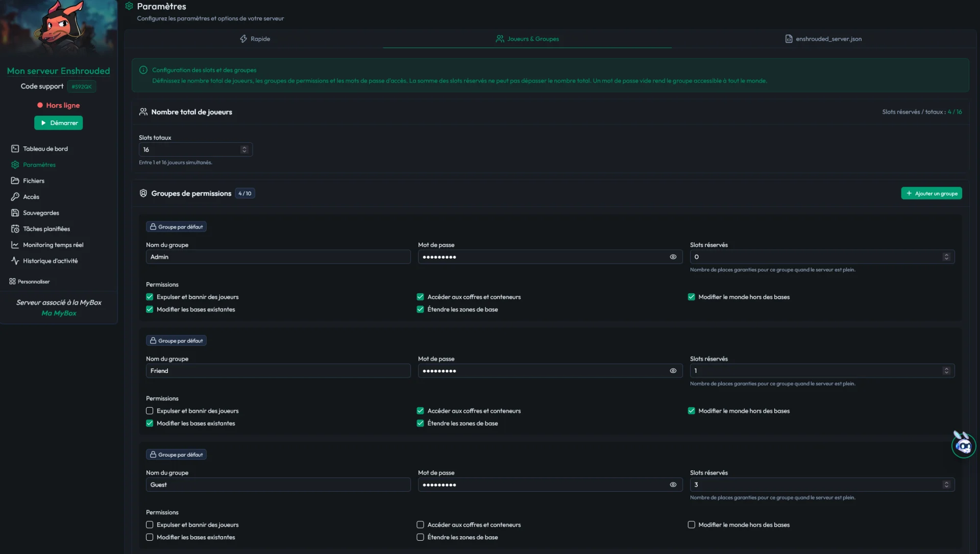Image resolution: width=980 pixels, height=554 pixels.
Task: Click Ajouter un groupe button
Action: 932,193
